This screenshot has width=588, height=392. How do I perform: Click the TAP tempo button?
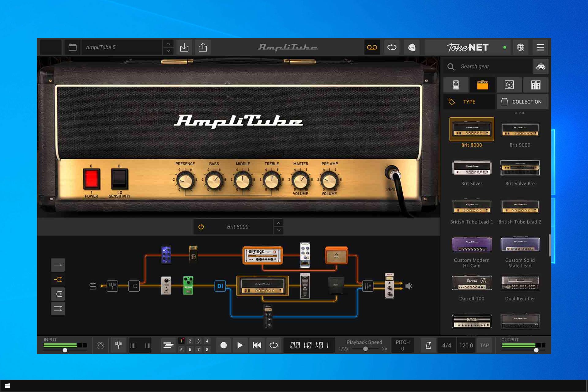484,345
